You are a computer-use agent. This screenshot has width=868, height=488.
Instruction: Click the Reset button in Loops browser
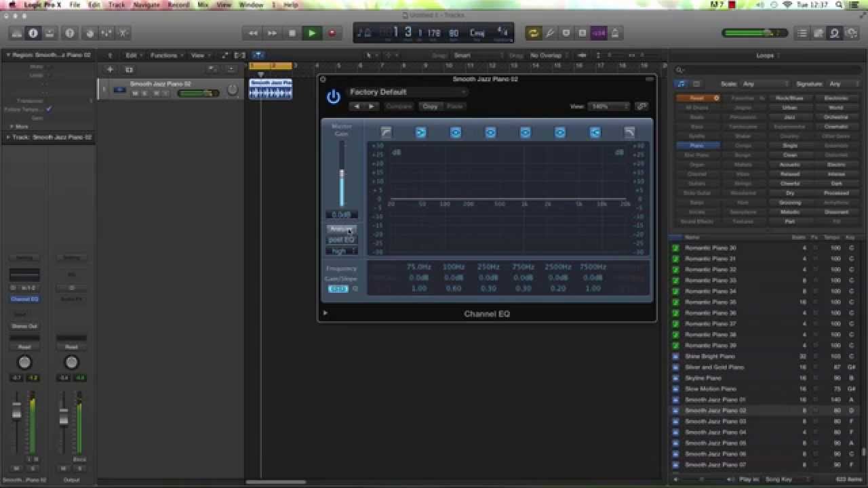(x=698, y=98)
